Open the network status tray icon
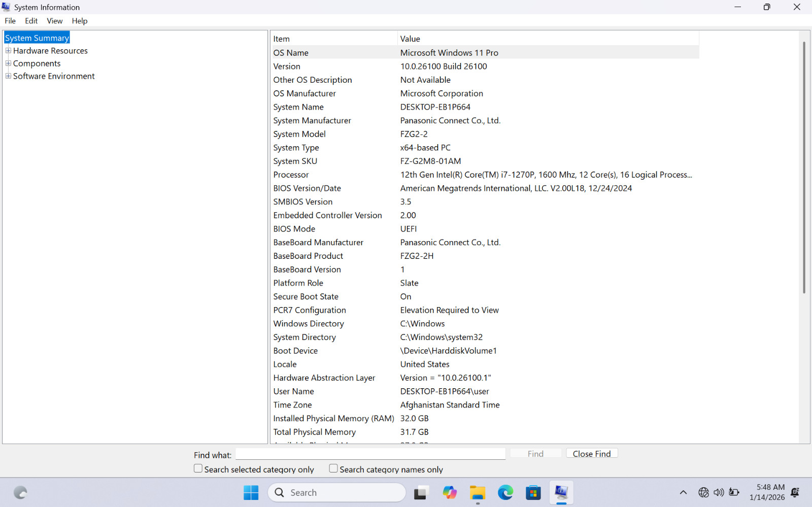 [703, 492]
